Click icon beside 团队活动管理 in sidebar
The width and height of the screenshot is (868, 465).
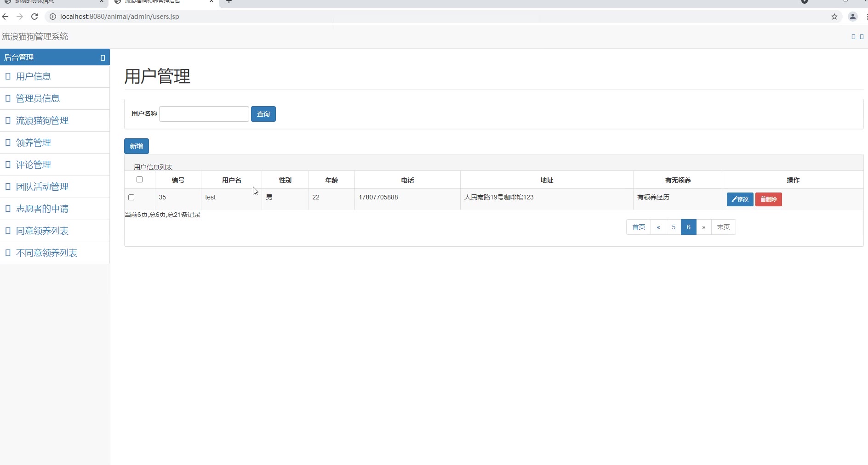click(8, 187)
